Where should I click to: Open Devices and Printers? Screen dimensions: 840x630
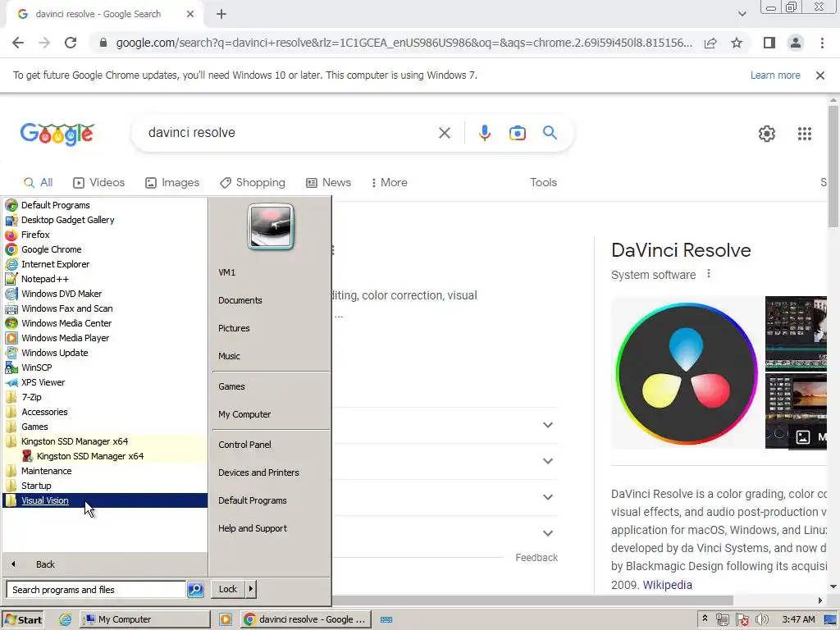click(258, 472)
